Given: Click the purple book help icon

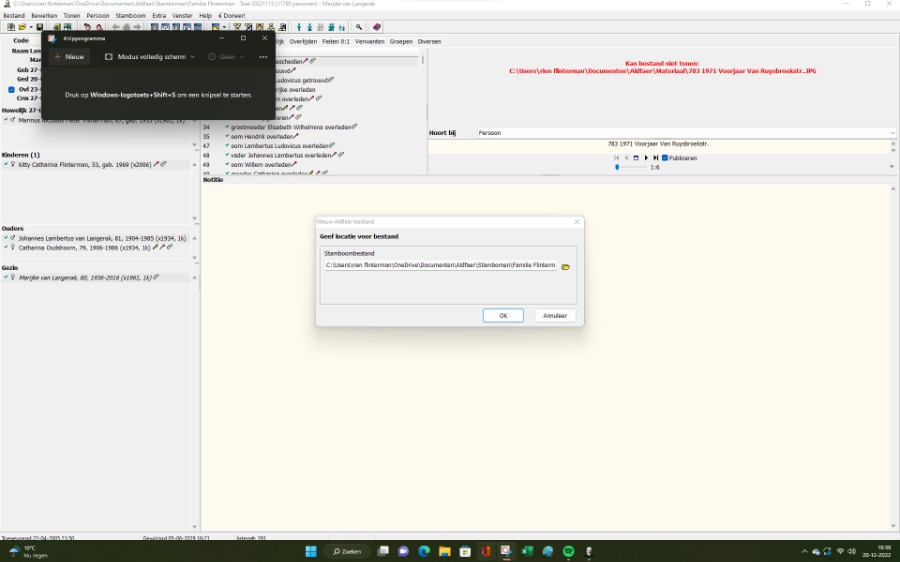Looking at the screenshot, I should pos(377,27).
